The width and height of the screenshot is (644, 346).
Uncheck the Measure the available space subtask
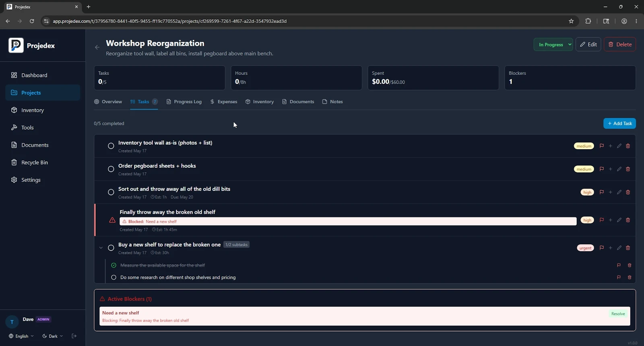[x=114, y=266]
